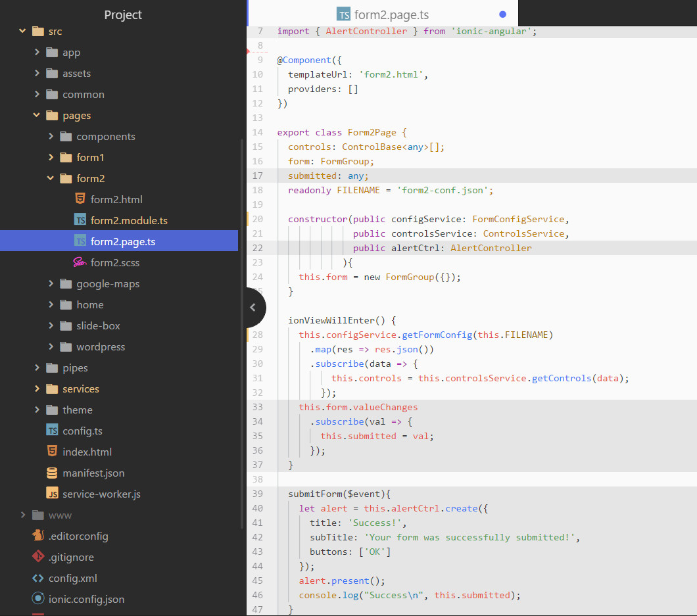Viewport: 697px width, 616px height.
Task: Click the TypeScript icon beside form2.module.ts
Action: (80, 220)
